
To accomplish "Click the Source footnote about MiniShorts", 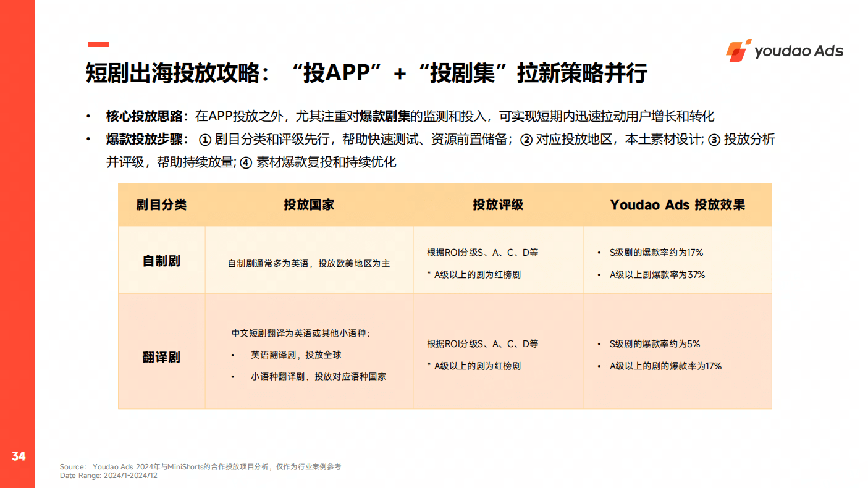I will click(200, 467).
